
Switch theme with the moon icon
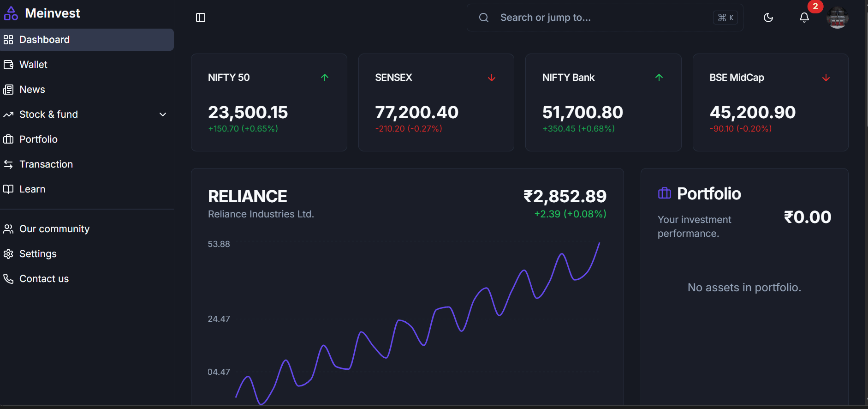pyautogui.click(x=768, y=18)
